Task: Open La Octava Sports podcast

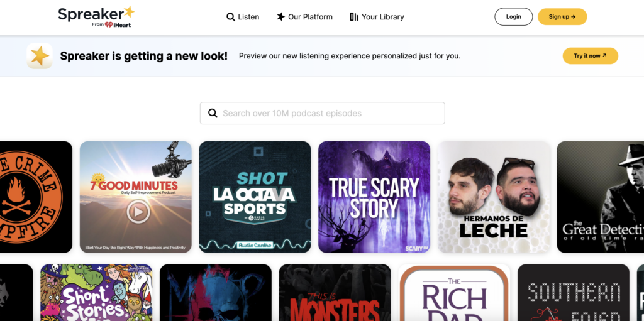Action: point(255,197)
